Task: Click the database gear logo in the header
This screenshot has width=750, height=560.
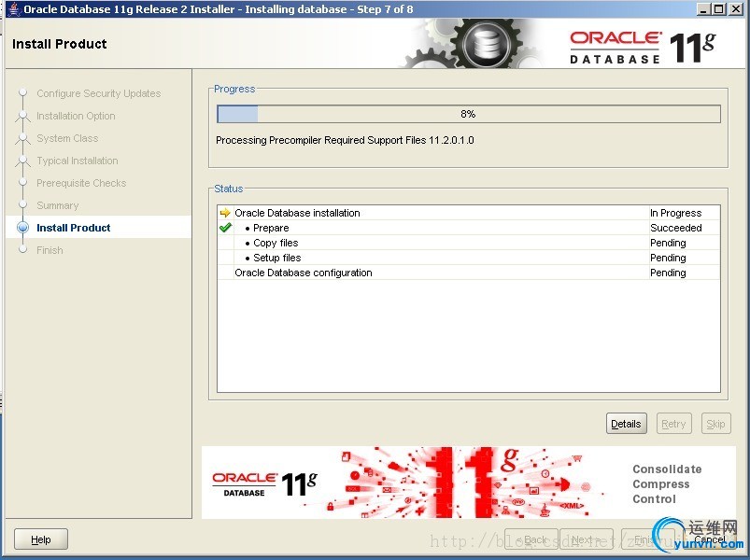Action: click(x=487, y=45)
